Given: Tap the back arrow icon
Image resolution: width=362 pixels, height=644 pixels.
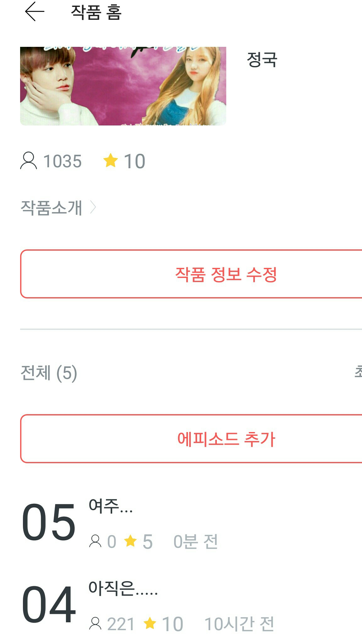Looking at the screenshot, I should tap(35, 12).
